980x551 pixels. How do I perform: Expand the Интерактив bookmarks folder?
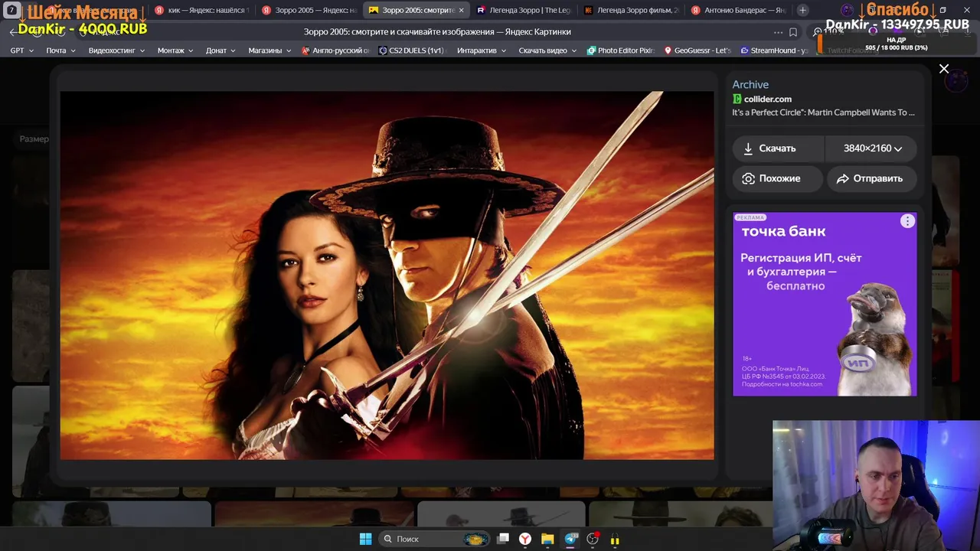(482, 51)
